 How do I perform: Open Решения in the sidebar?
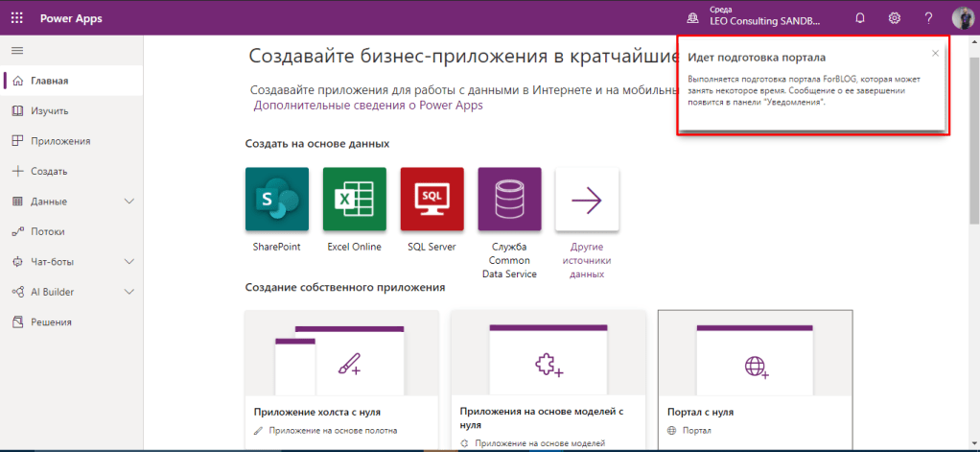click(x=51, y=322)
